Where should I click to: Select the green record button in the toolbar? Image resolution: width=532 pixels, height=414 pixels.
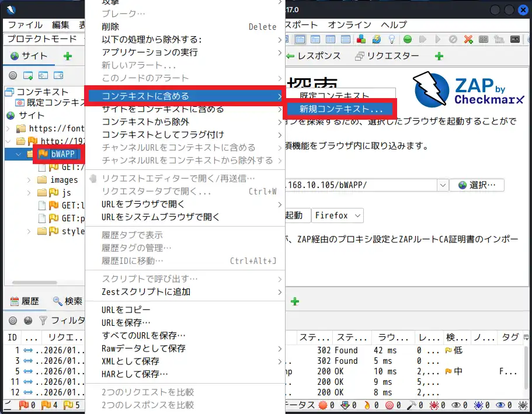407,39
